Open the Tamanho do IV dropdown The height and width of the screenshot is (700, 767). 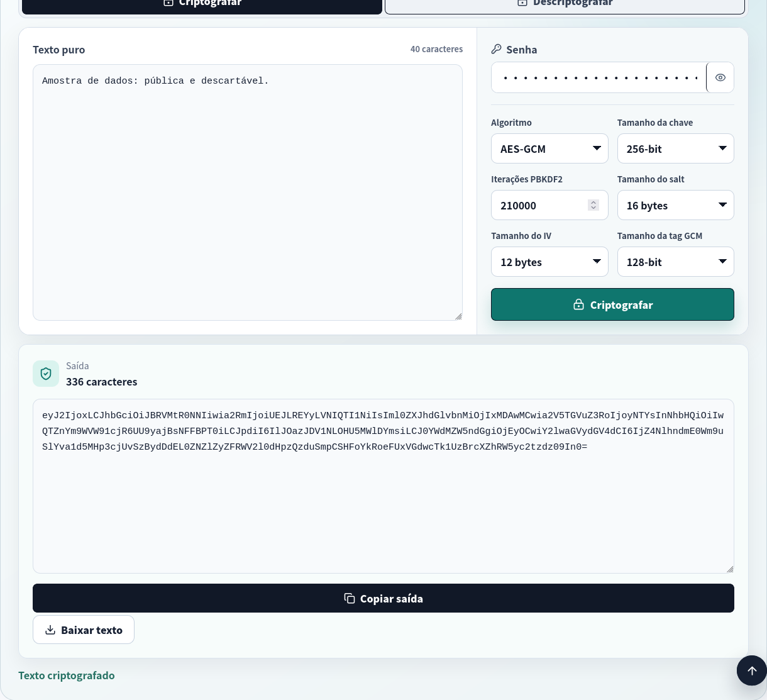[549, 262]
